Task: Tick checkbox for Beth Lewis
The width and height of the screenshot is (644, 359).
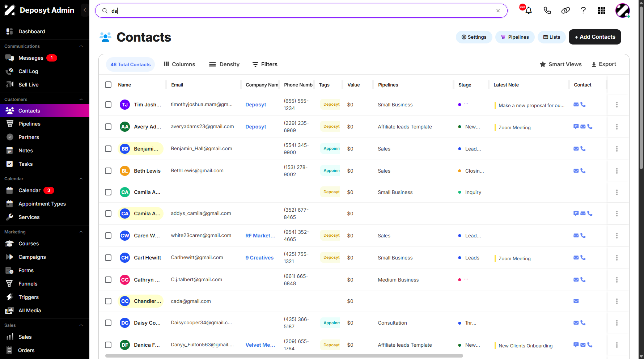Action: pos(108,171)
